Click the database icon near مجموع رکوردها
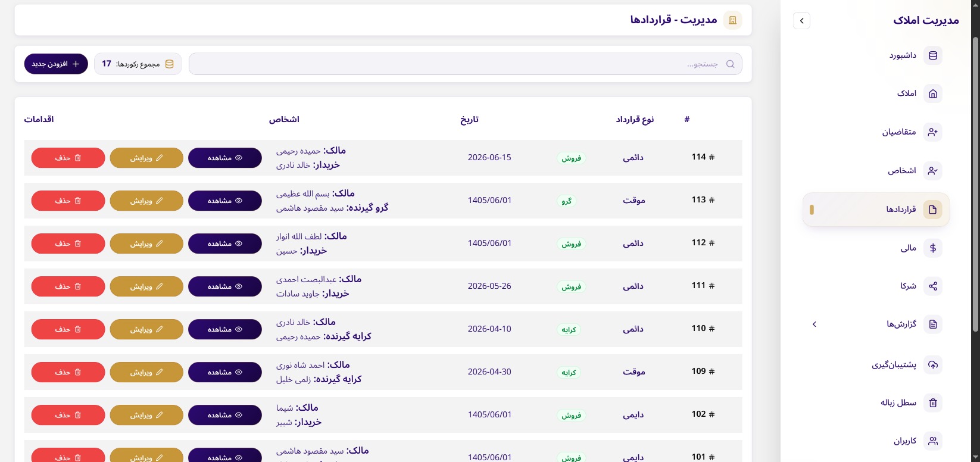This screenshot has width=980, height=462. pos(170,64)
